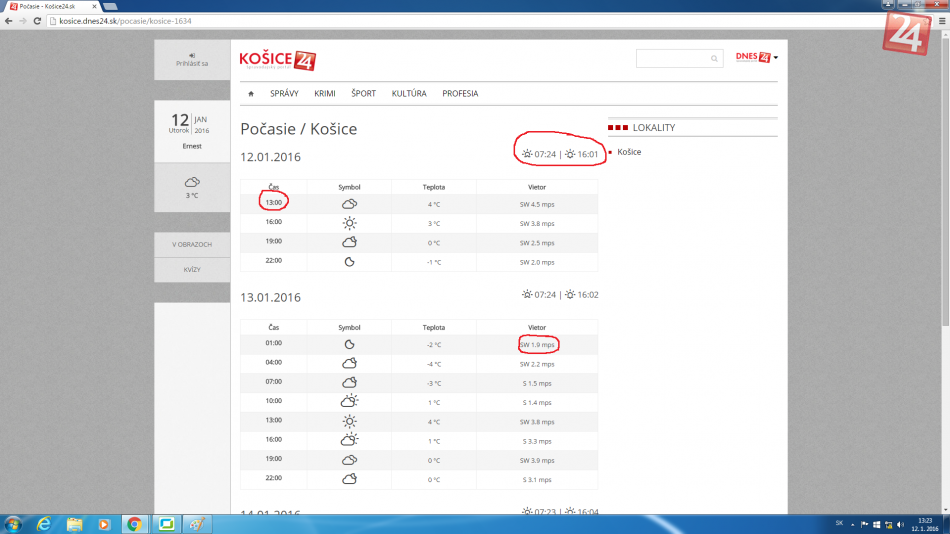Screen dimensions: 950x534
Task: Click the Windows Start button
Action: tap(13, 524)
